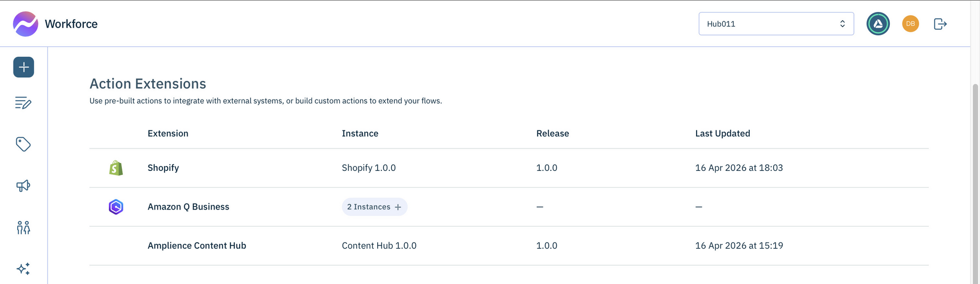
Task: Click the Amazon Q Business hexagon icon
Action: click(x=116, y=207)
